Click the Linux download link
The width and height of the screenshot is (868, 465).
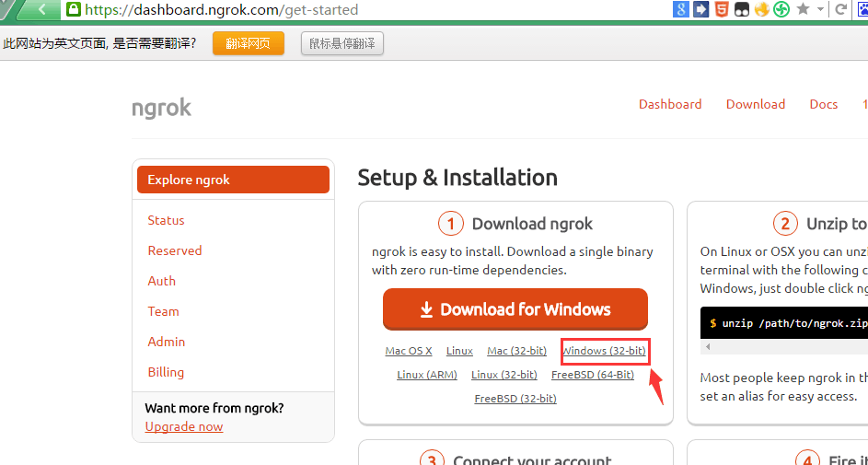pos(459,351)
